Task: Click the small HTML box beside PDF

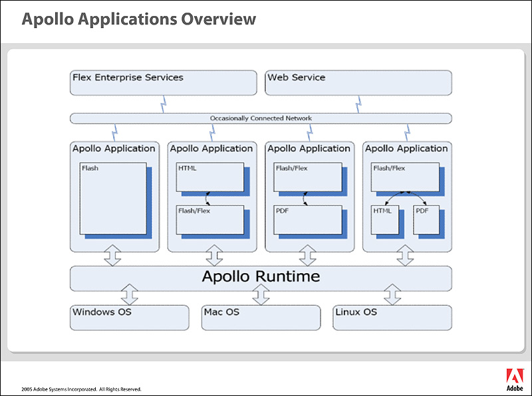Action: [385, 220]
